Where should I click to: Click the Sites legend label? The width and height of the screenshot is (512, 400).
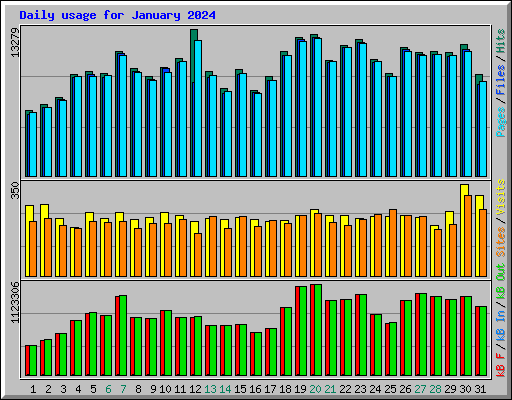click(500, 242)
